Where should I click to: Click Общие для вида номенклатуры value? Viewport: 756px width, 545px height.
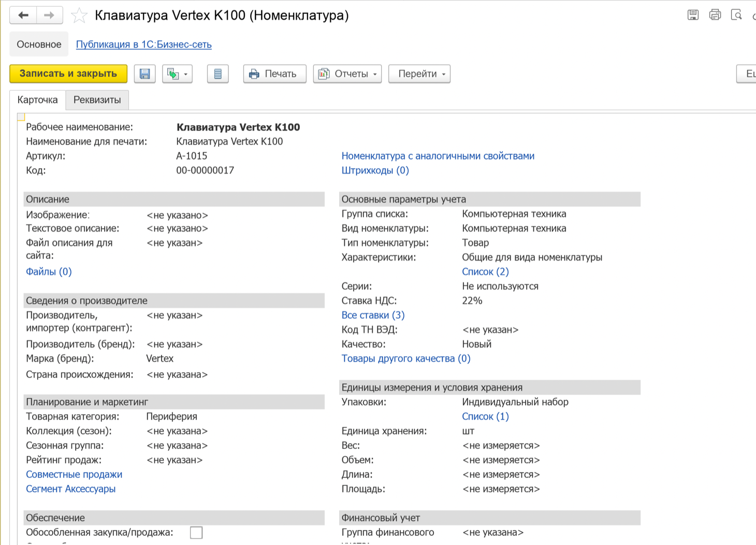pos(532,257)
